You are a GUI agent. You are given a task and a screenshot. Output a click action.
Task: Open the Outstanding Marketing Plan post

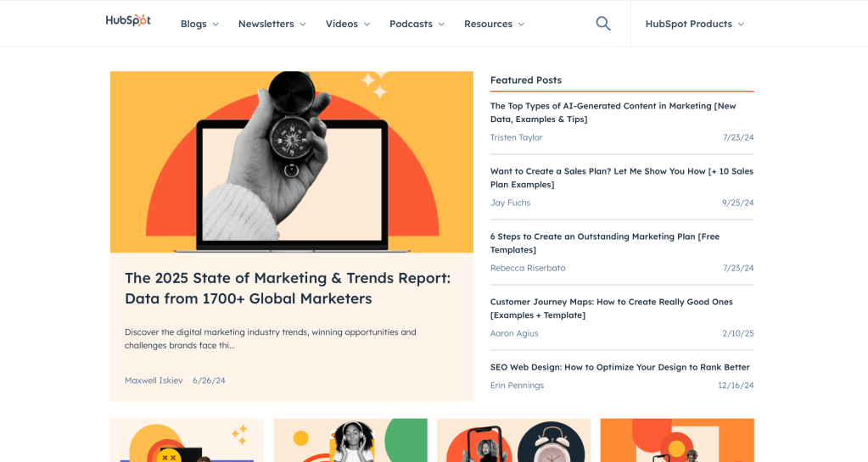(x=604, y=243)
